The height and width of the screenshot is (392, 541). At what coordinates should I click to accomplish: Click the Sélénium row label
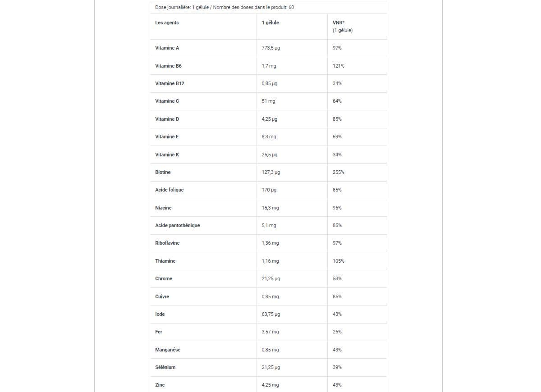[x=165, y=367]
